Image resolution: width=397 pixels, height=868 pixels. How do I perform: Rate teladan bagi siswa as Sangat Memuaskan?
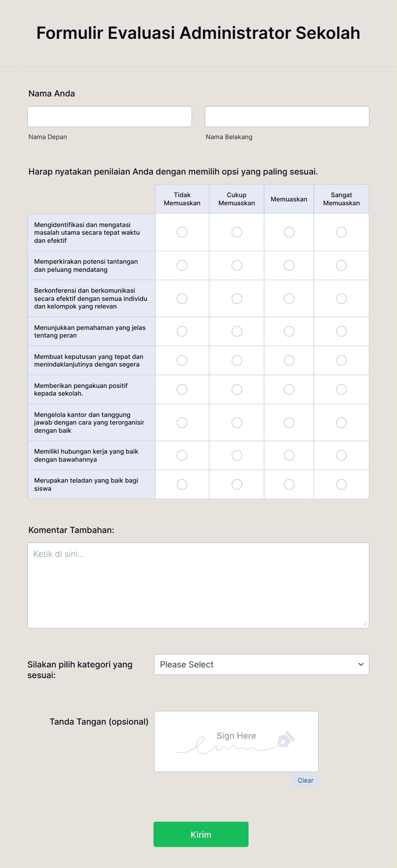pos(341,484)
